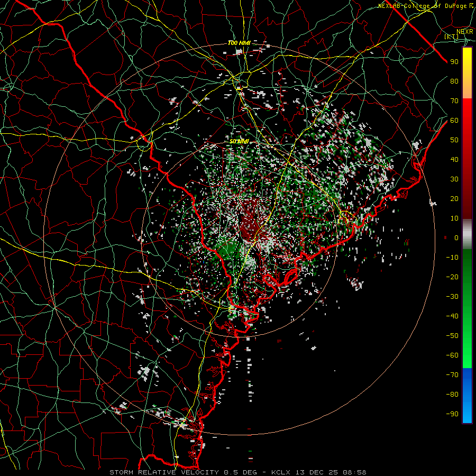Select the positive 20 scale value

[x=454, y=198]
